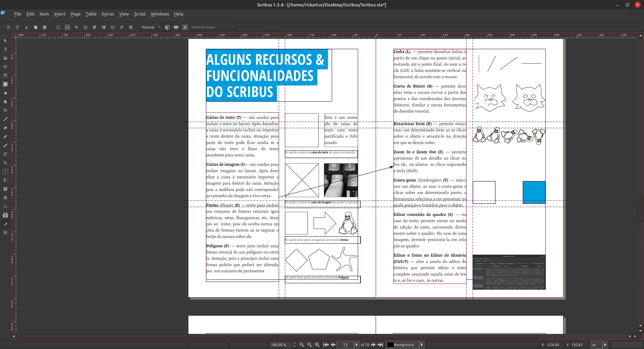Select the Polygon star tool

pyautogui.click(x=5, y=93)
